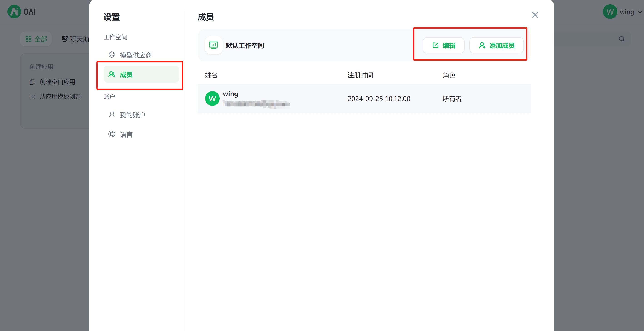Click the search magnifier icon in background
The image size is (644, 331).
[622, 39]
